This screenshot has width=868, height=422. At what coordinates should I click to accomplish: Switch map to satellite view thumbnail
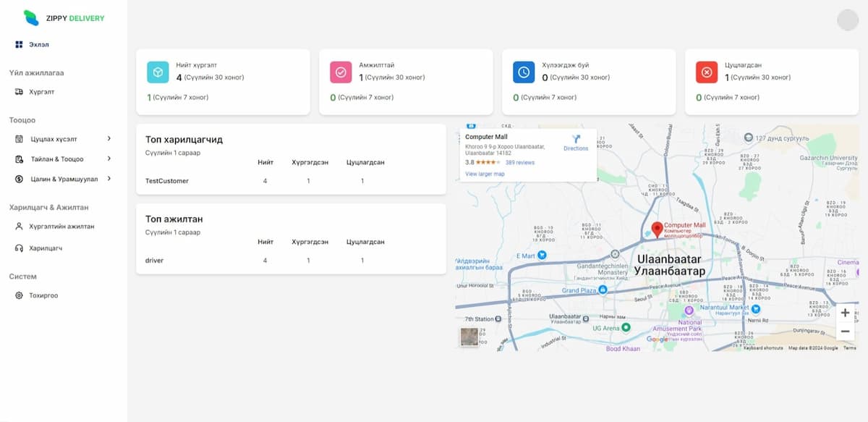tap(469, 337)
